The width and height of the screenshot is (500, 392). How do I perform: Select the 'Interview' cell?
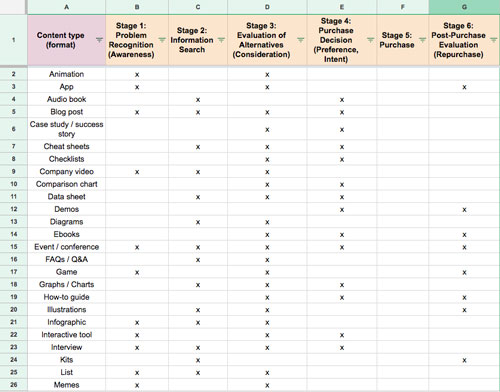point(66,347)
